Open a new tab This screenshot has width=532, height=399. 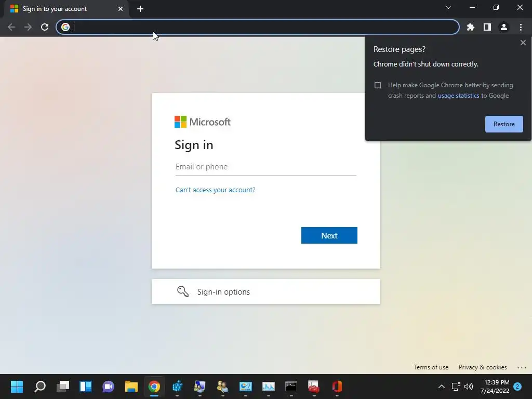click(x=140, y=9)
